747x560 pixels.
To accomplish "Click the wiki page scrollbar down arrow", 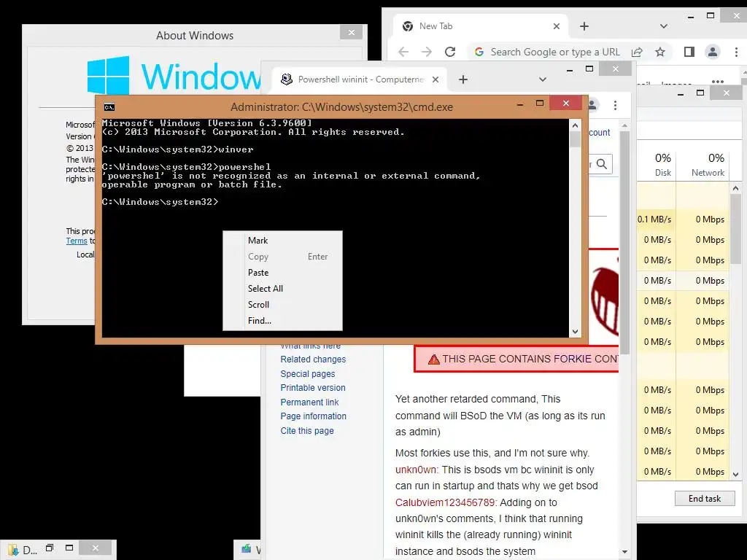I will (624, 552).
